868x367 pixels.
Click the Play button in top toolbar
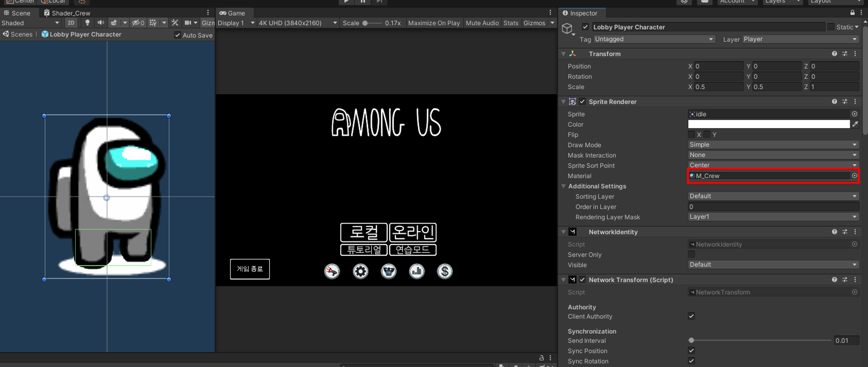[346, 2]
